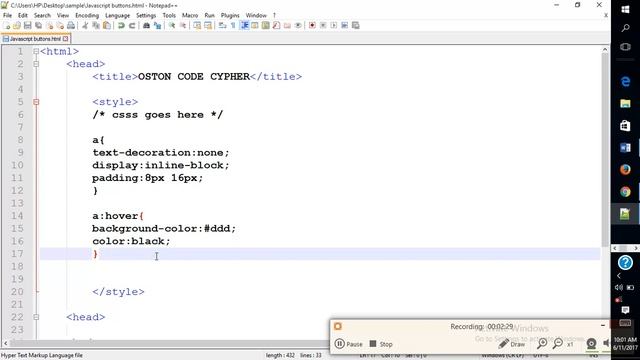Toggle recorder audio speaker icon
Viewport: 640px width, 360px height.
606,343
